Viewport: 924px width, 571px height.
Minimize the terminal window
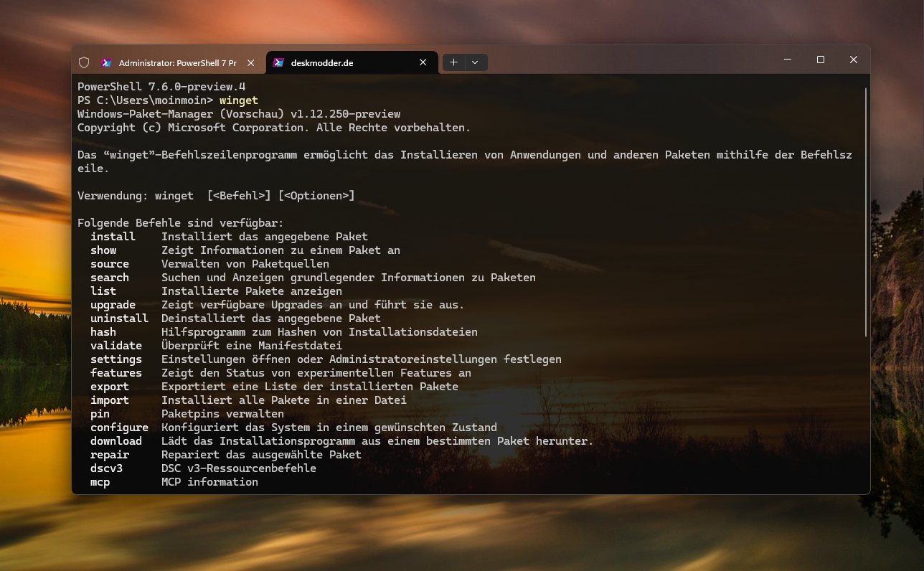(x=788, y=60)
